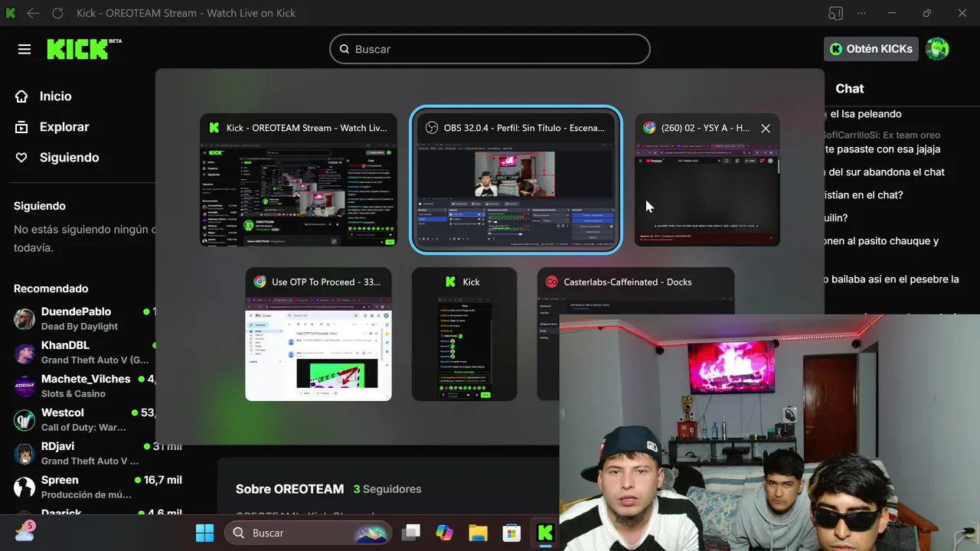Click the 'Sobre OREOTEAM' heading
Viewport: 980px width, 551px height.
(289, 489)
